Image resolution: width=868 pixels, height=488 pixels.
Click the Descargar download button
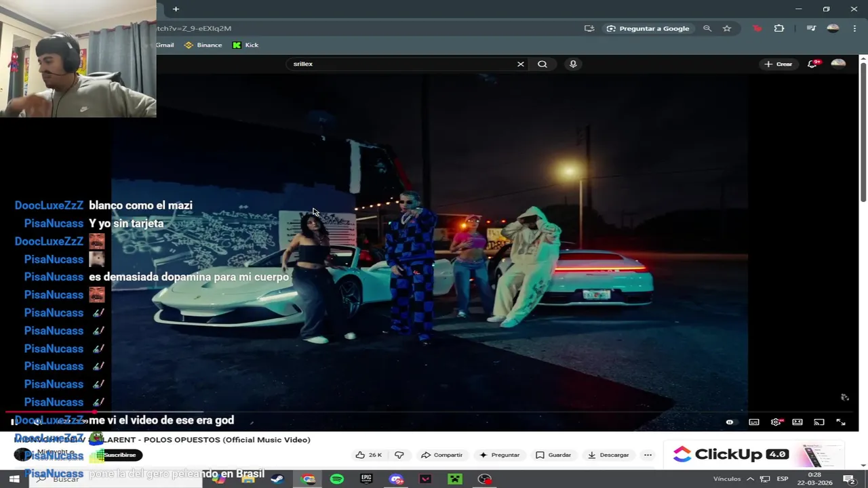(608, 455)
